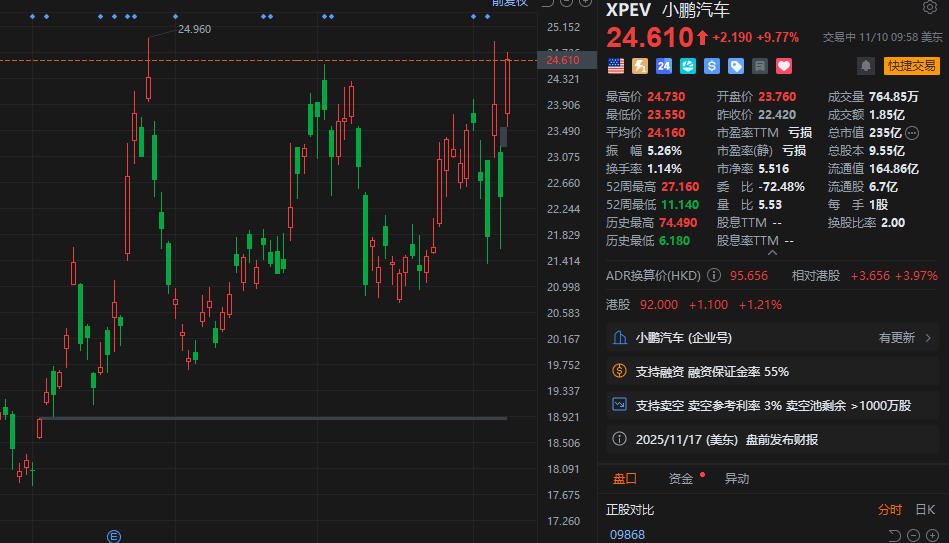Screen dimensions: 949x543
Task: Click the E earnings marker on timeline
Action: tap(114, 536)
